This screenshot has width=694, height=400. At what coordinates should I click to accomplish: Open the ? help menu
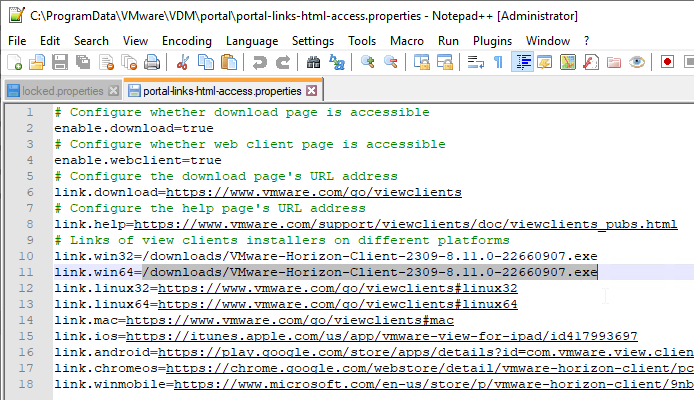click(586, 41)
